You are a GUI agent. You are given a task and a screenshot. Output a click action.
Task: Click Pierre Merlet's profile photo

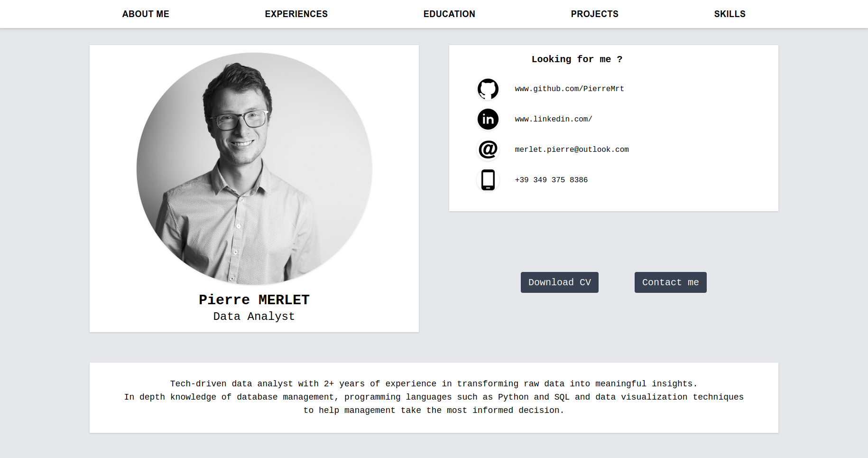tap(254, 168)
